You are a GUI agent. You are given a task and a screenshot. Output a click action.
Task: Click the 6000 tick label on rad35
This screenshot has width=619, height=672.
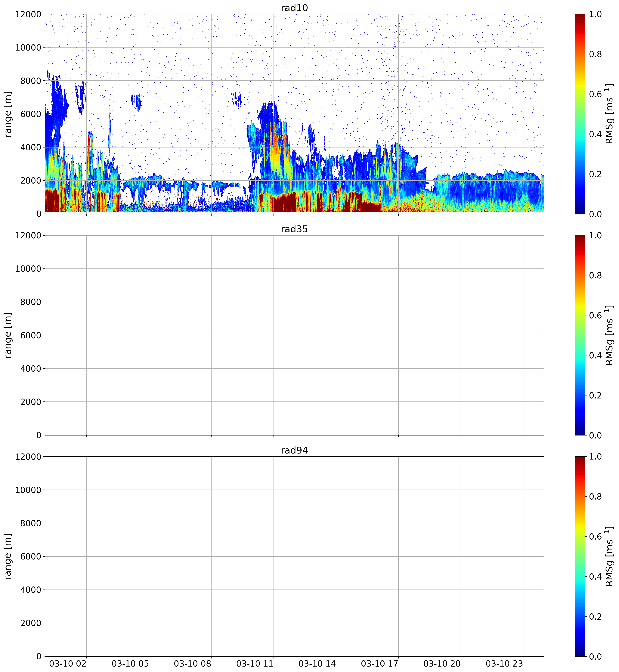31,335
